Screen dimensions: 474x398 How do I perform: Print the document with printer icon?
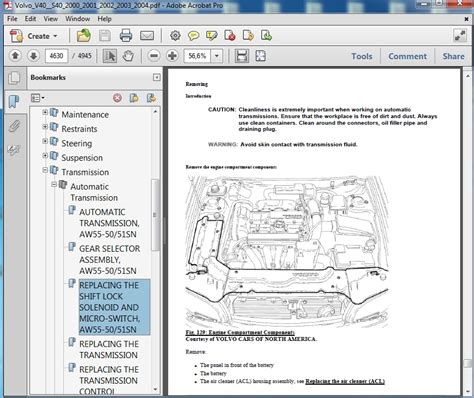(x=126, y=36)
